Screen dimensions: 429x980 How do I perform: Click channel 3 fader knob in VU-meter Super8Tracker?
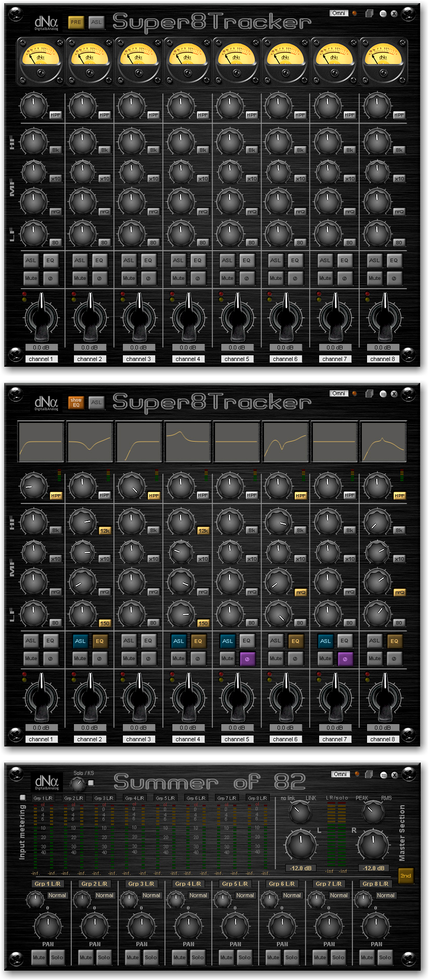pyautogui.click(x=138, y=316)
